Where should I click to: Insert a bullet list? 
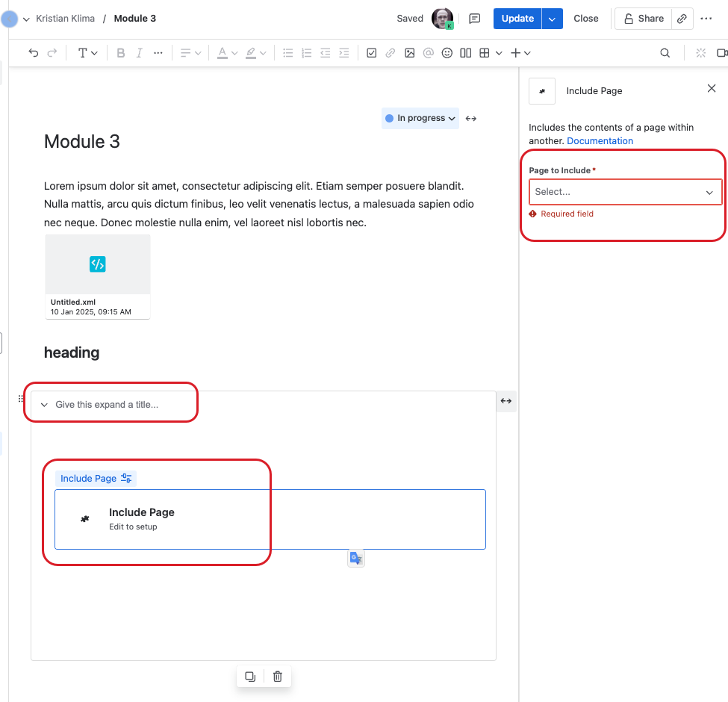[x=288, y=53]
